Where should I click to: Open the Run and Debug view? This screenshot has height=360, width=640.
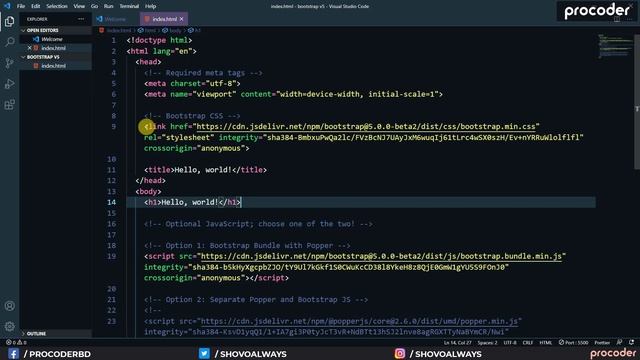click(x=9, y=84)
